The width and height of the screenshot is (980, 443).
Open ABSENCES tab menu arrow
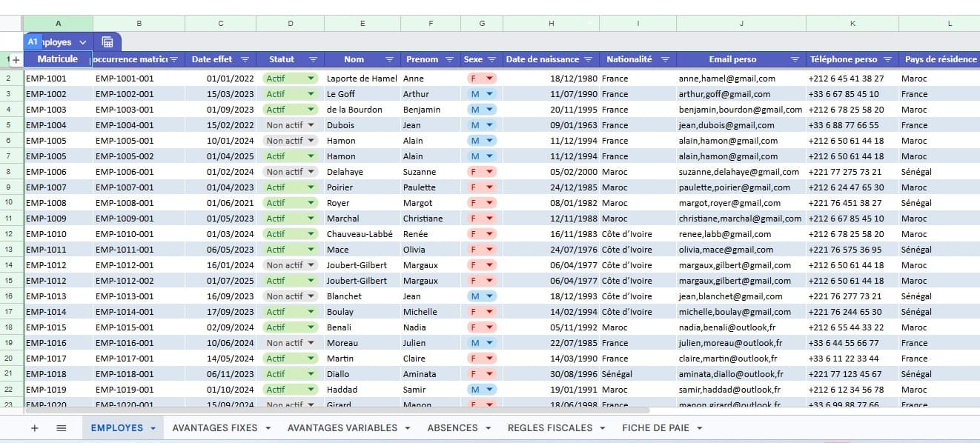pos(488,428)
